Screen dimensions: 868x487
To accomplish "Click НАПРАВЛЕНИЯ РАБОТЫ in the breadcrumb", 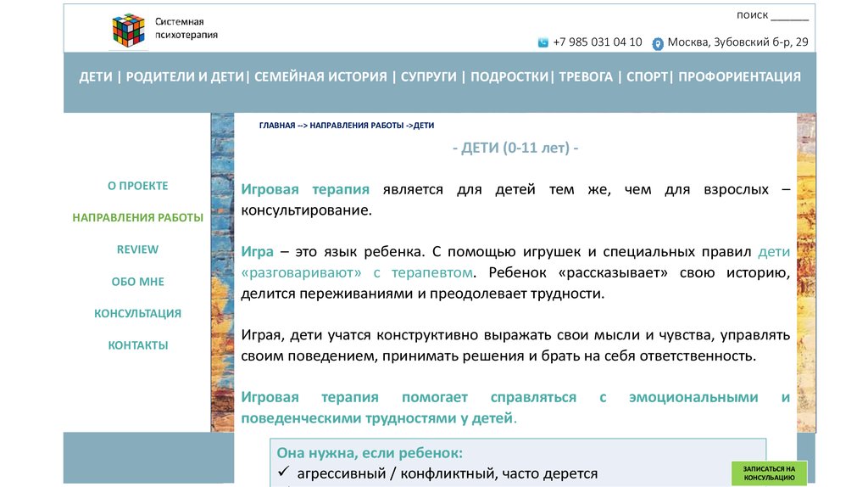I will (357, 126).
